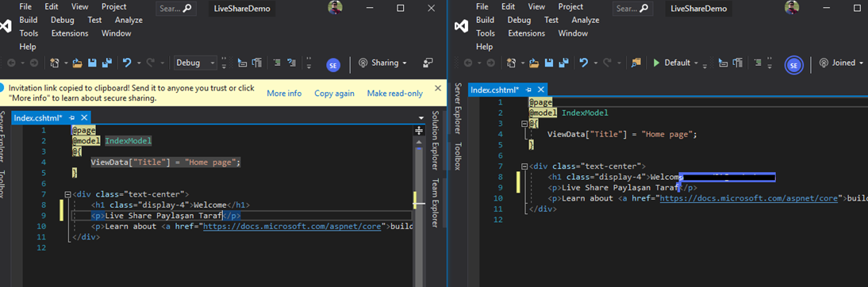Collapse the div block on line 7 in right editor
This screenshot has width=868, height=287.
point(524,166)
